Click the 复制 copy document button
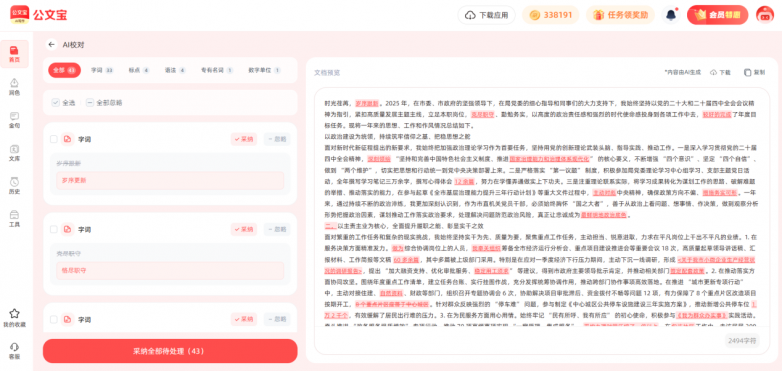782x371 pixels. (x=754, y=72)
